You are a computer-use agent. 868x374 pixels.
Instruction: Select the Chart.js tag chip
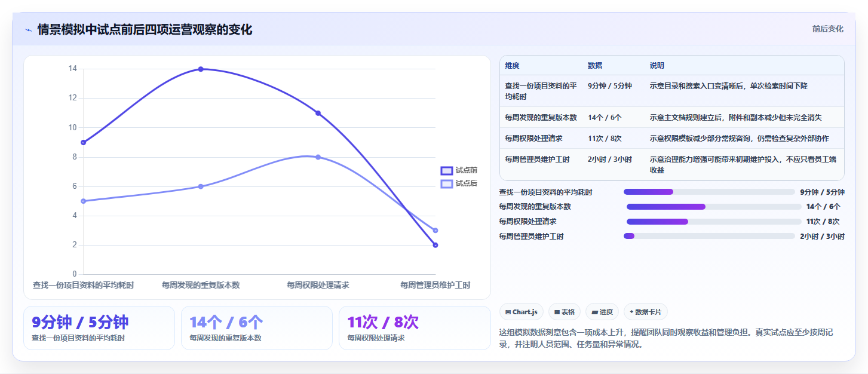click(x=522, y=312)
